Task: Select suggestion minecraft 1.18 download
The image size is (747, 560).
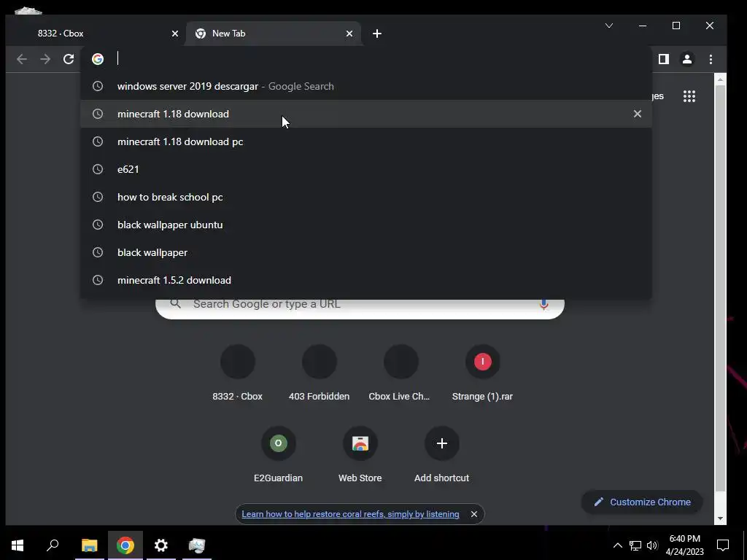Action: tap(366, 114)
